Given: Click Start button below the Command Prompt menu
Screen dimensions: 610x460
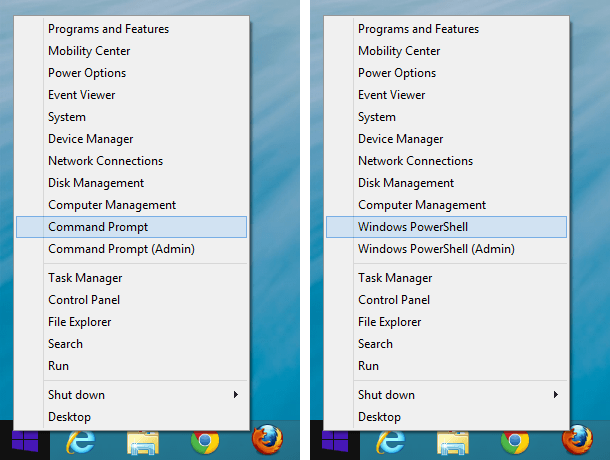Looking at the screenshot, I should [x=25, y=441].
